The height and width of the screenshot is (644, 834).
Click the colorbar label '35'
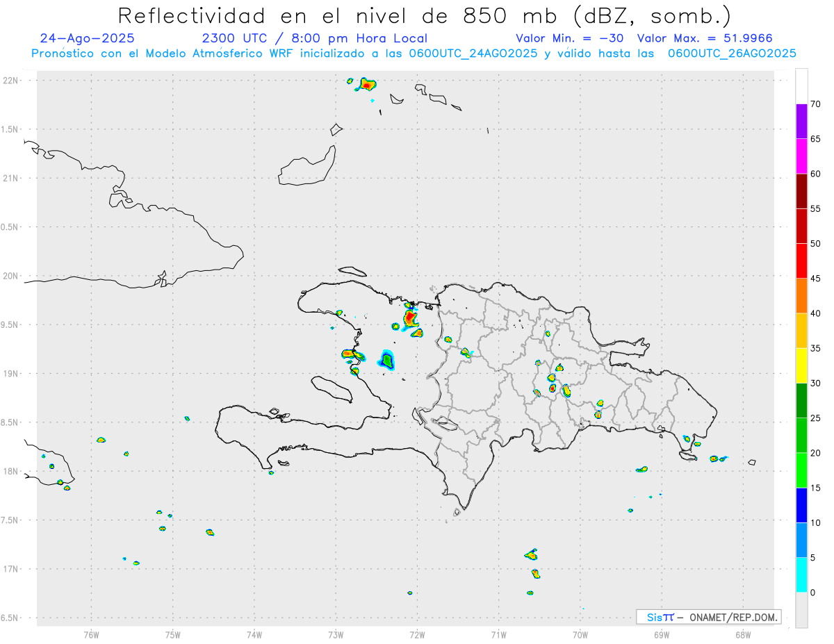(815, 349)
